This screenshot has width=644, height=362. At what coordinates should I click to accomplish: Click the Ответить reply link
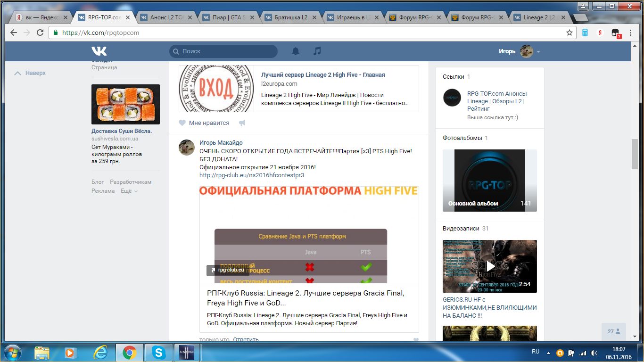click(246, 339)
